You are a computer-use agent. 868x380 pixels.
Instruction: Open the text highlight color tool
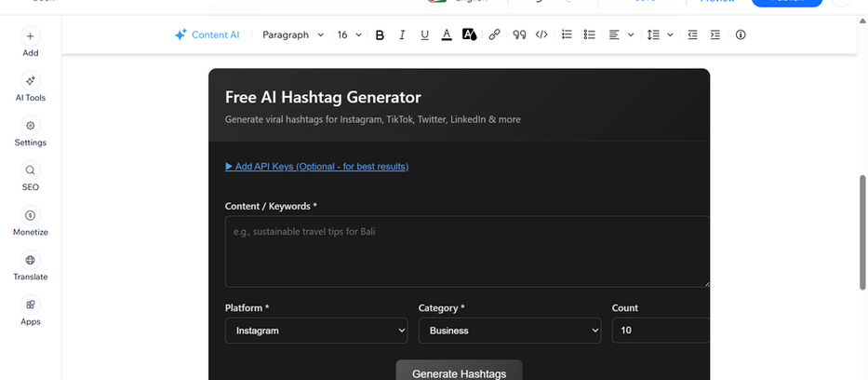click(x=470, y=34)
